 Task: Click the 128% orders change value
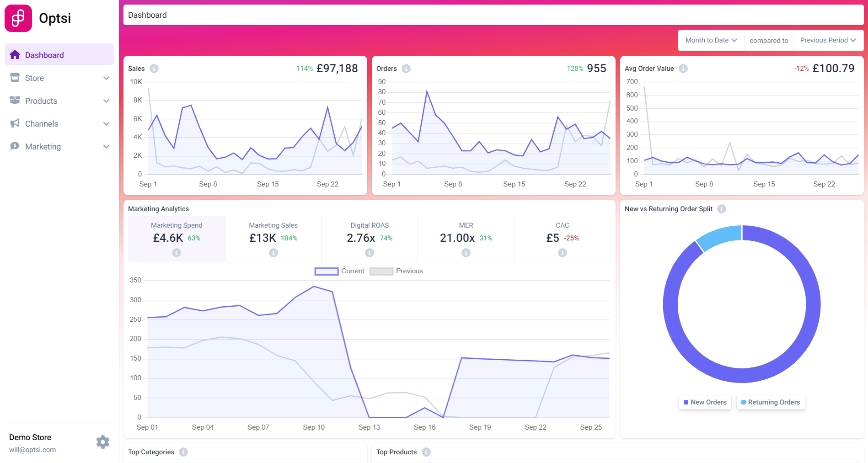[575, 69]
